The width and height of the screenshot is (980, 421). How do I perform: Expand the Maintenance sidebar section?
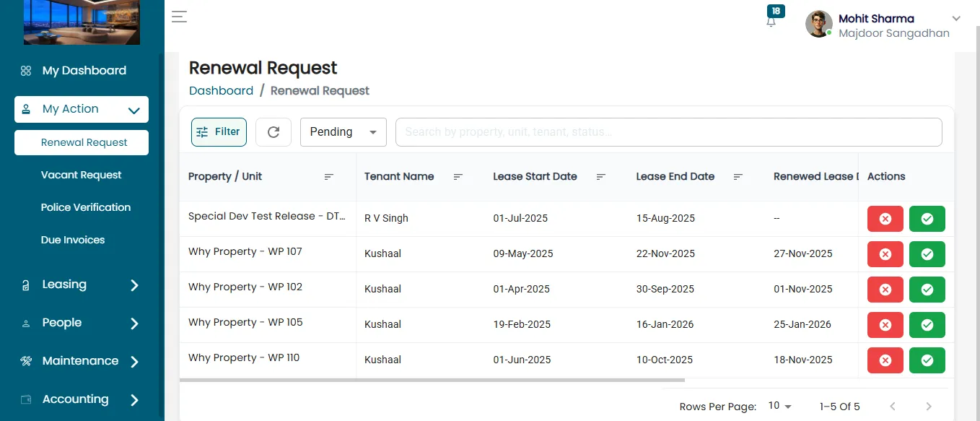coord(82,361)
